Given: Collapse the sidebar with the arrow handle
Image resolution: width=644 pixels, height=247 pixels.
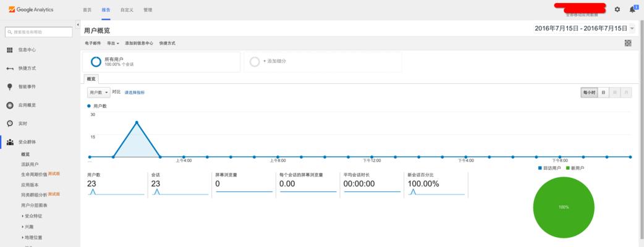Looking at the screenshot, I should click(x=78, y=25).
